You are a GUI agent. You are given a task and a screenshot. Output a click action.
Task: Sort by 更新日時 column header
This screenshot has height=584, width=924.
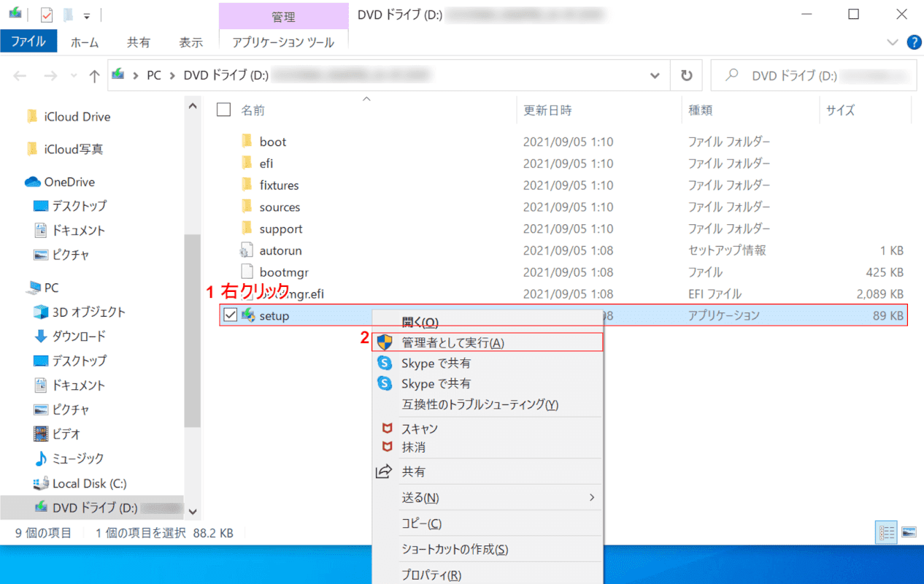547,110
